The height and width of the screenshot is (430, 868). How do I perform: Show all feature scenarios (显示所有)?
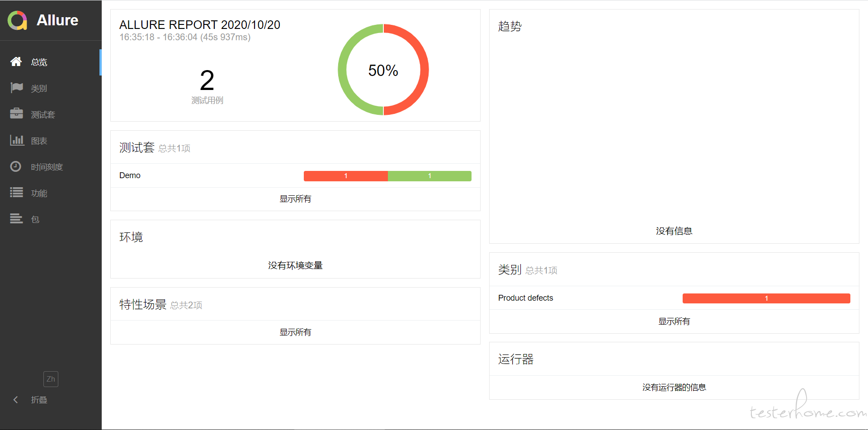coord(295,332)
